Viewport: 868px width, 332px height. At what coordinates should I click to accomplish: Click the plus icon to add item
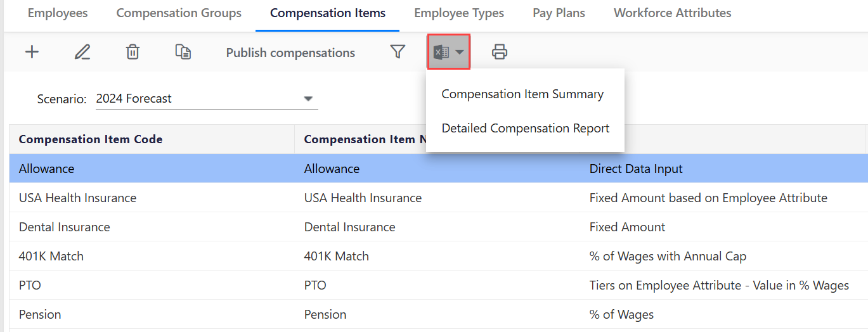[x=32, y=52]
